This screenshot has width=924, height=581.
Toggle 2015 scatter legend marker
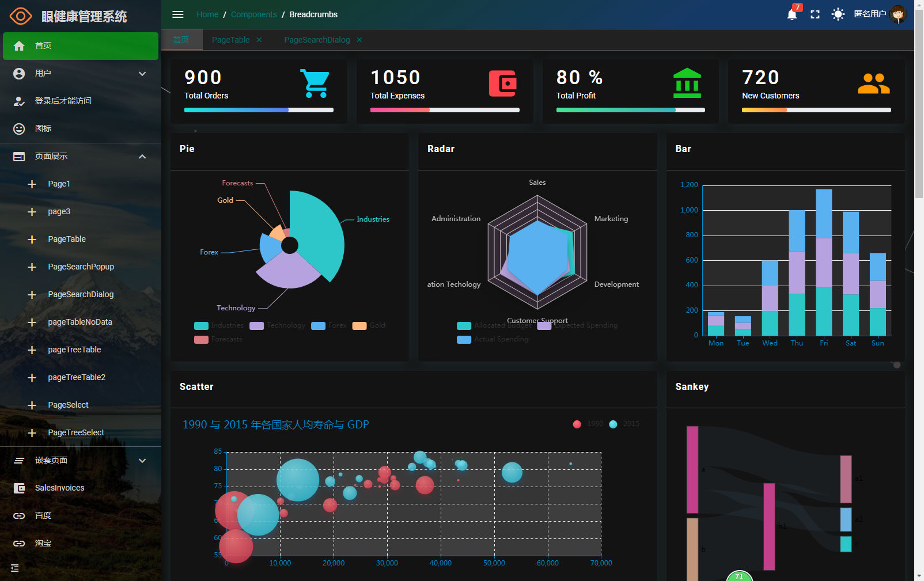tap(613, 424)
